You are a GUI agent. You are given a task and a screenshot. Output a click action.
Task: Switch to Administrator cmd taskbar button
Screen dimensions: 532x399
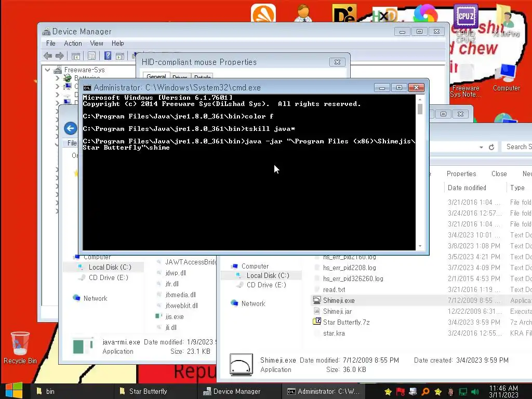[323, 391]
